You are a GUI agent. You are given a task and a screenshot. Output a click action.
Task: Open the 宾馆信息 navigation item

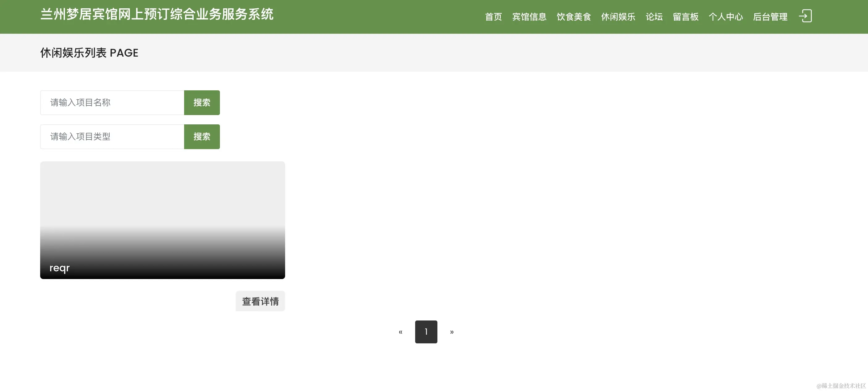point(529,16)
